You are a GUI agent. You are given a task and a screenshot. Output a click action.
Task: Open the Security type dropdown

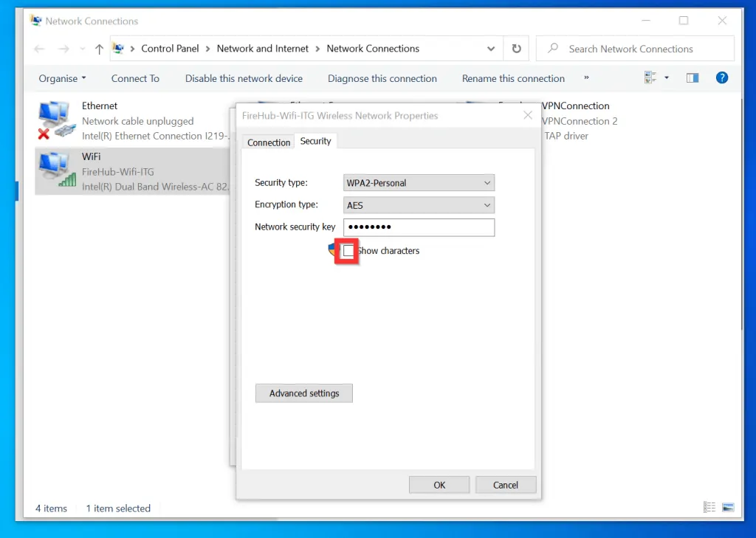point(419,183)
